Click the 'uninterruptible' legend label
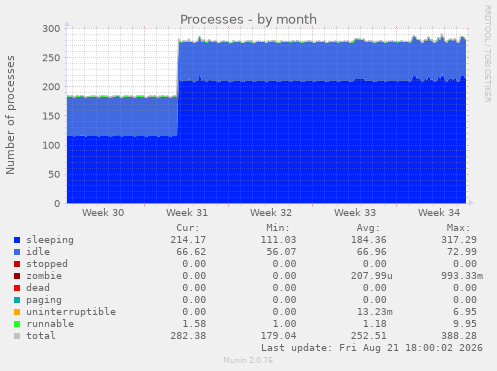Screen dimensions: 497x371 71,312
